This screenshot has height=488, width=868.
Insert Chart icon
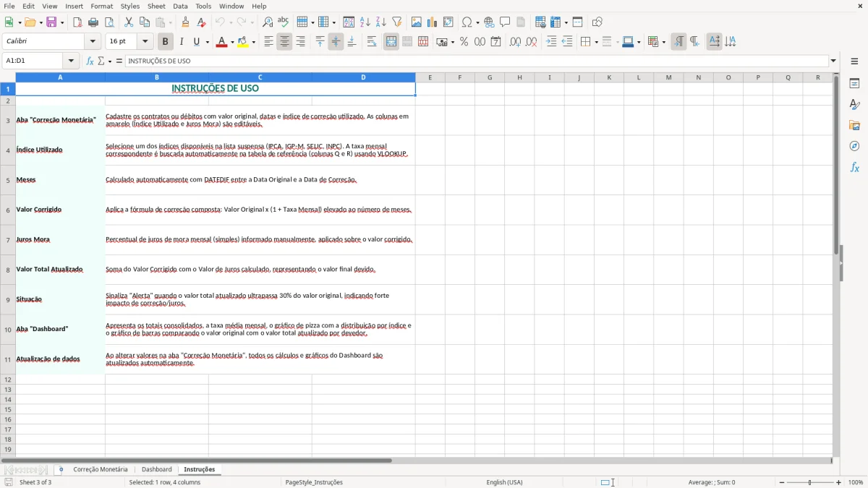pos(433,22)
